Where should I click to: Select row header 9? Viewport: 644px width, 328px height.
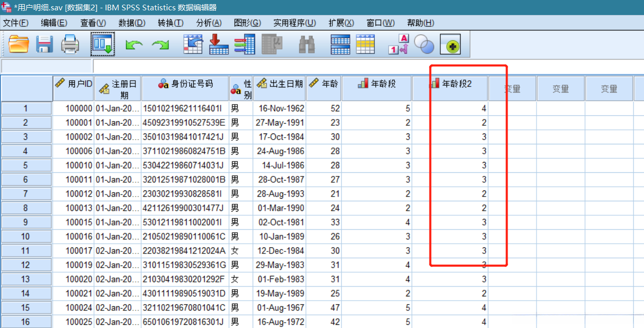tap(26, 222)
